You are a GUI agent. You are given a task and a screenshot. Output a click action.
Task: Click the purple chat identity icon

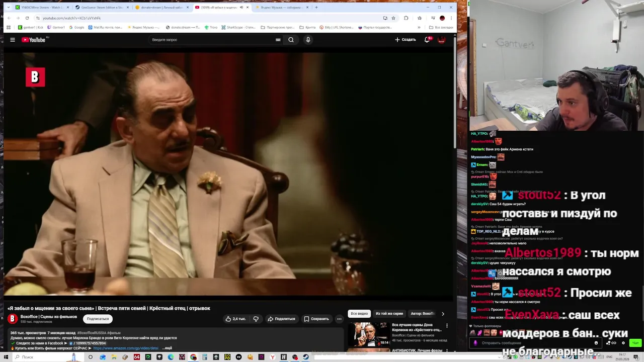[x=475, y=343]
